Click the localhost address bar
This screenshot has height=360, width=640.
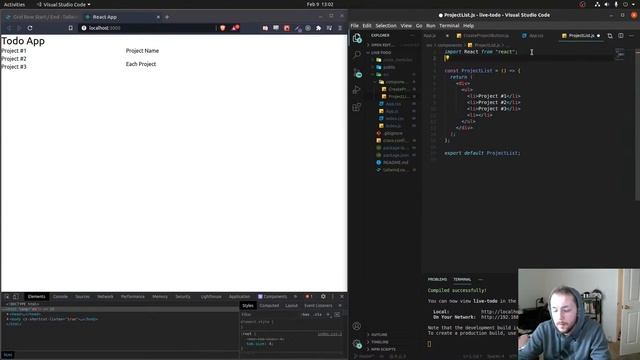(147, 28)
